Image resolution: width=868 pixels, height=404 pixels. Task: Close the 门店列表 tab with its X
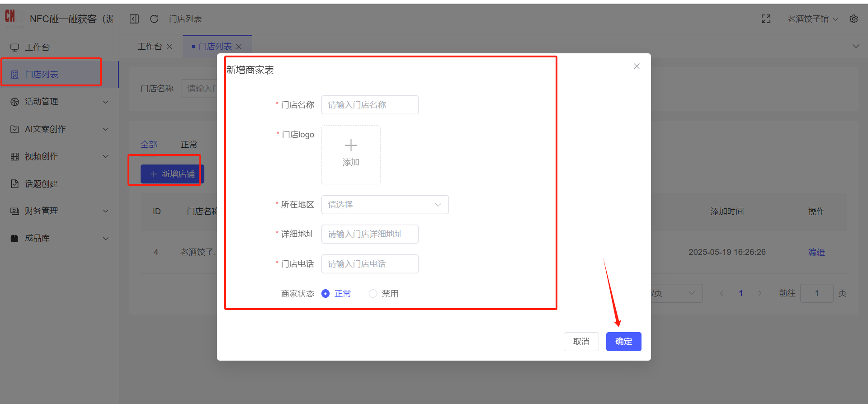coord(239,47)
